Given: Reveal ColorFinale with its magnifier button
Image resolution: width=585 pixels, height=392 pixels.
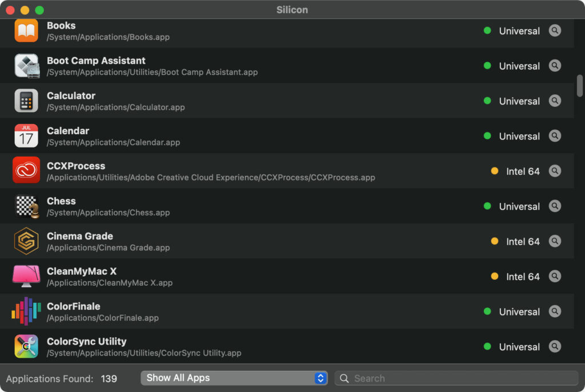Looking at the screenshot, I should pyautogui.click(x=555, y=311).
